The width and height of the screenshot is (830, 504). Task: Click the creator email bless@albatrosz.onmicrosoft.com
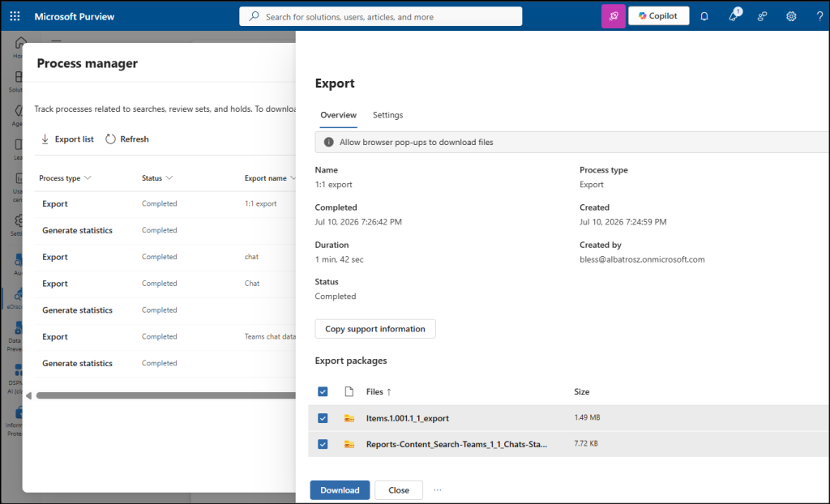(642, 259)
